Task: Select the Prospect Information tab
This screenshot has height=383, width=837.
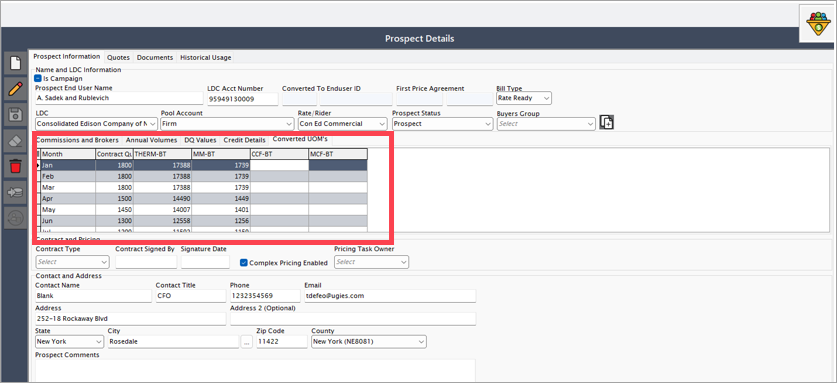Action: [x=67, y=57]
